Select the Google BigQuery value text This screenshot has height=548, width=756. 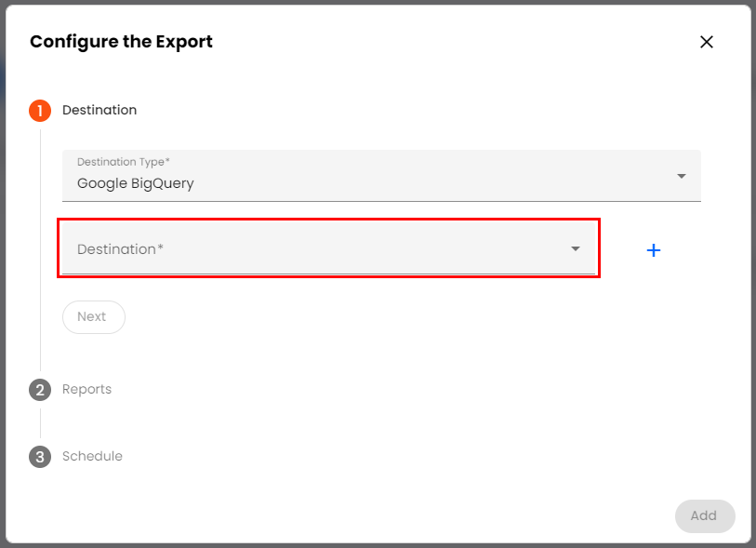(x=136, y=183)
